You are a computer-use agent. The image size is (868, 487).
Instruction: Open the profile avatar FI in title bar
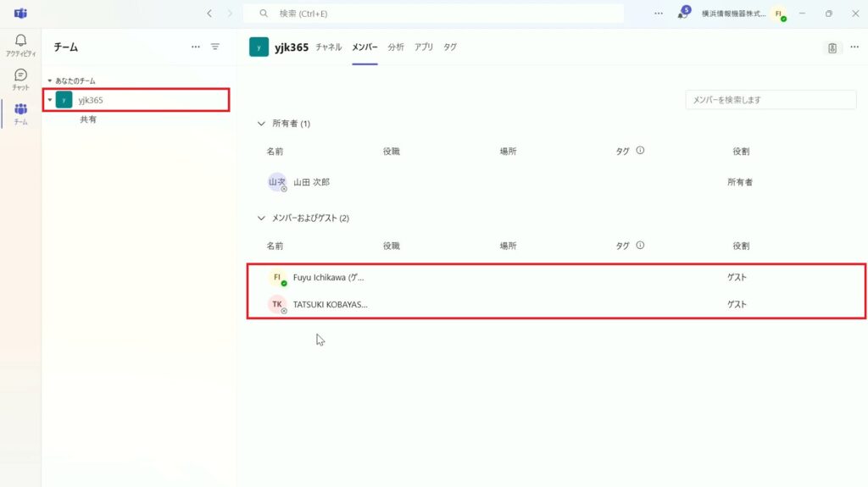pos(778,14)
